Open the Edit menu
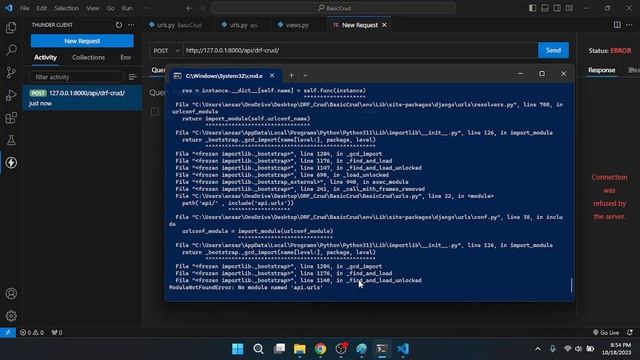 pos(41,8)
